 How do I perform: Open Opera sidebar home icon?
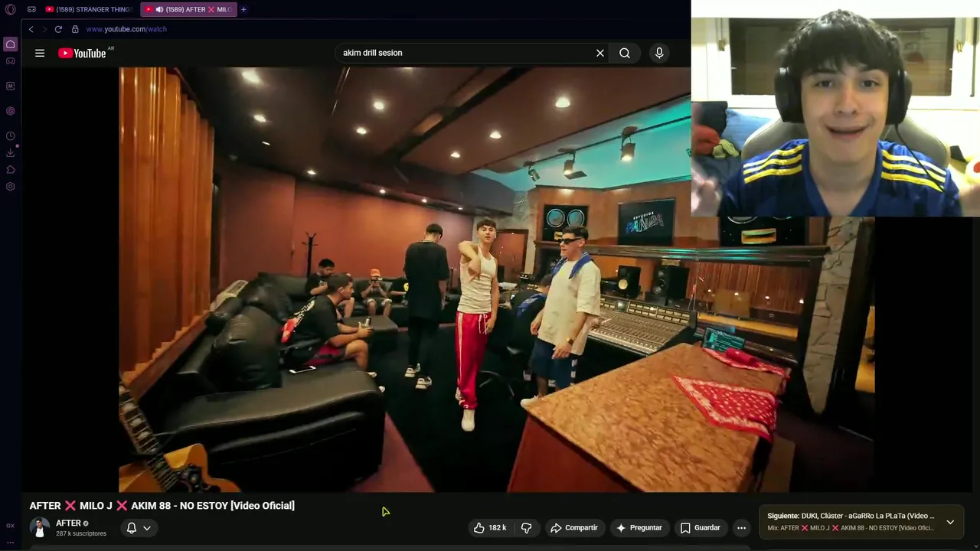click(10, 44)
